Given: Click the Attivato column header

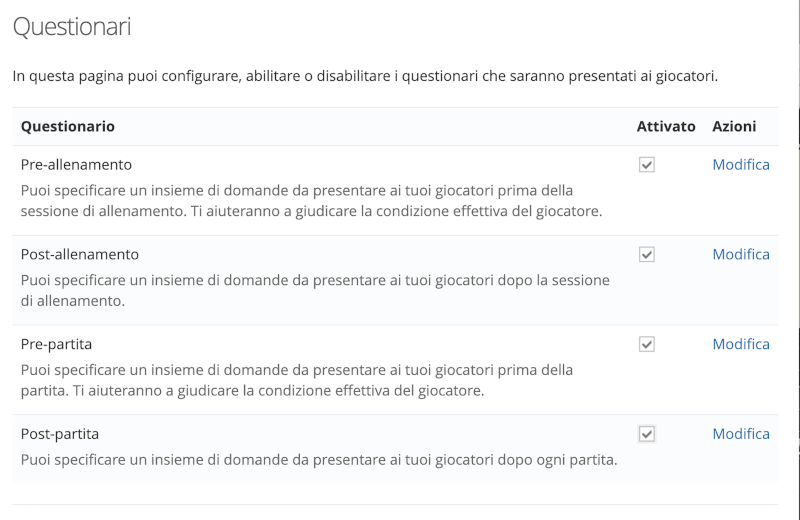Looking at the screenshot, I should (666, 126).
